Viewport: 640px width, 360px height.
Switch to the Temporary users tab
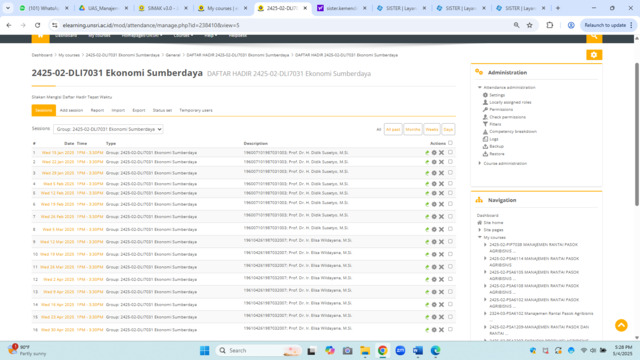click(196, 110)
